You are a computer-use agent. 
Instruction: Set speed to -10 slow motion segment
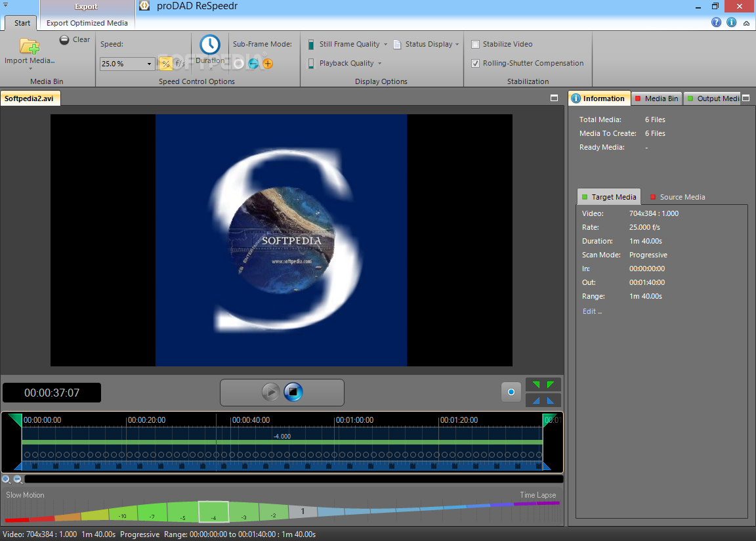123,515
